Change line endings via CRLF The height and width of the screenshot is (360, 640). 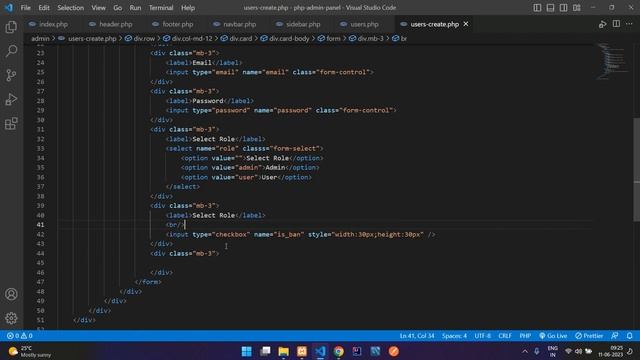[505, 336]
